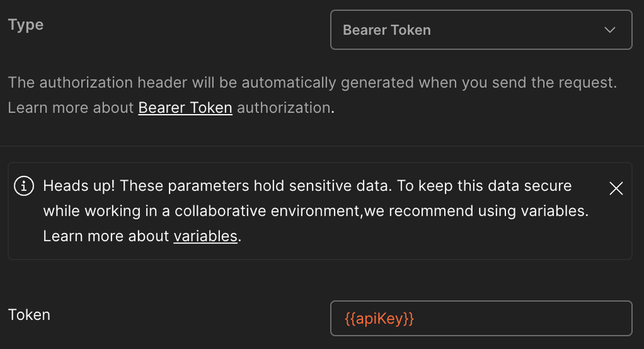
Task: Click the {{apiKey}} variable text
Action: (380, 318)
